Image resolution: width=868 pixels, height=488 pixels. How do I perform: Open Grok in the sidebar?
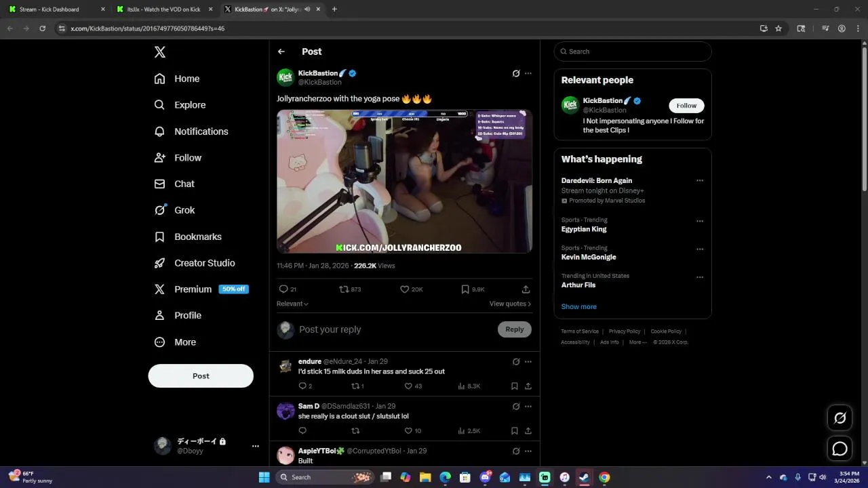pyautogui.click(x=174, y=210)
